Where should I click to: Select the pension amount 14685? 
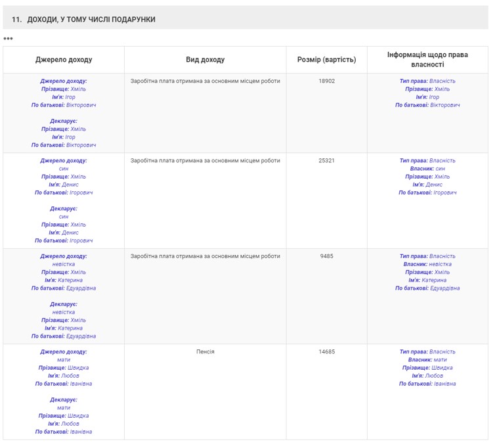326,352
